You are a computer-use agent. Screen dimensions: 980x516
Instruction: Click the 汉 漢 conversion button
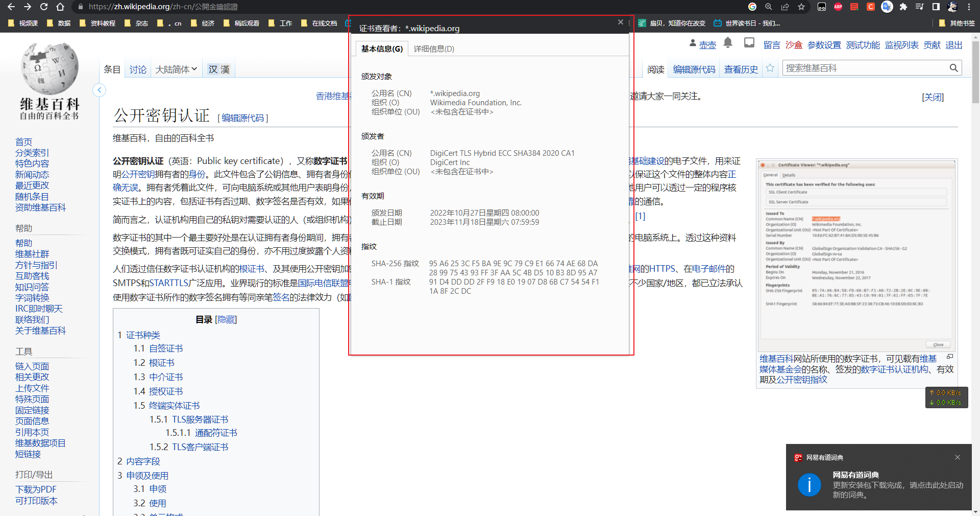tap(219, 69)
